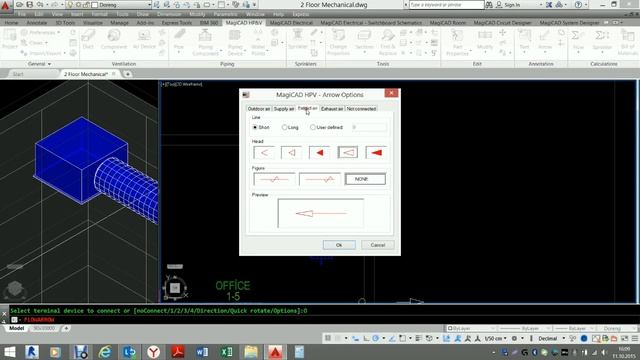The width and height of the screenshot is (640, 360).
Task: Open MagiCAD Circuit Designer tab
Action: [502, 23]
